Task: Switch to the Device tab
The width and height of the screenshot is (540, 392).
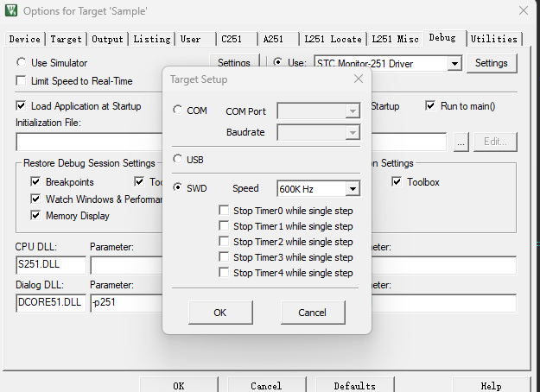Action: [x=24, y=39]
